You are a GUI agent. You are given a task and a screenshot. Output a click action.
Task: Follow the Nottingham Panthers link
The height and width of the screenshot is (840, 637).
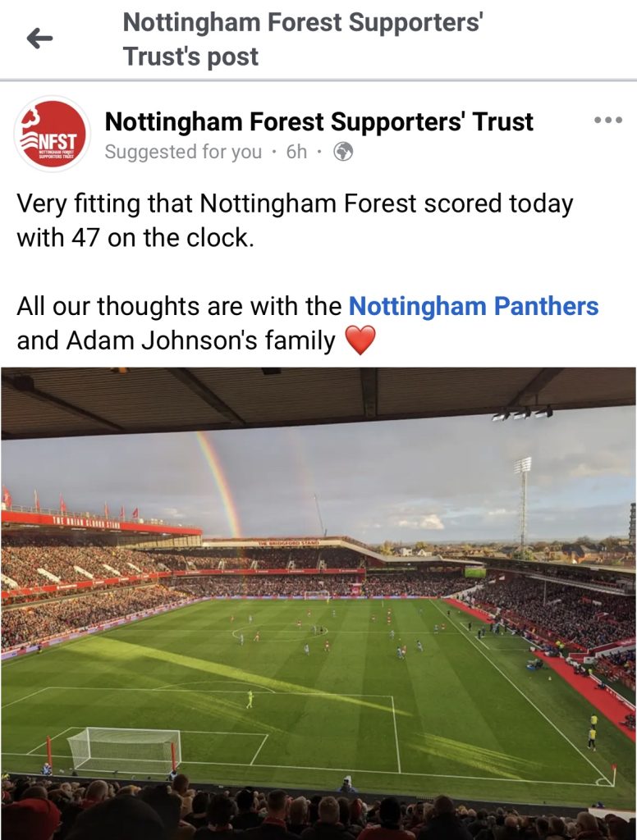pyautogui.click(x=474, y=307)
